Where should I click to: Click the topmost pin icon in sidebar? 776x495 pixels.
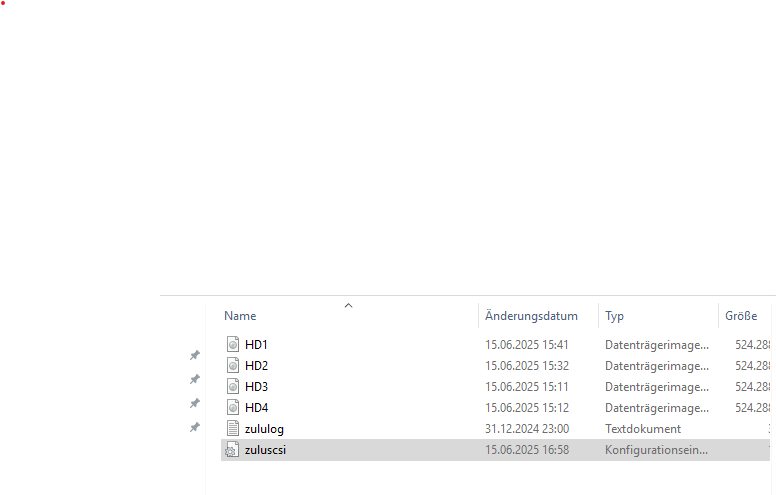click(x=195, y=355)
